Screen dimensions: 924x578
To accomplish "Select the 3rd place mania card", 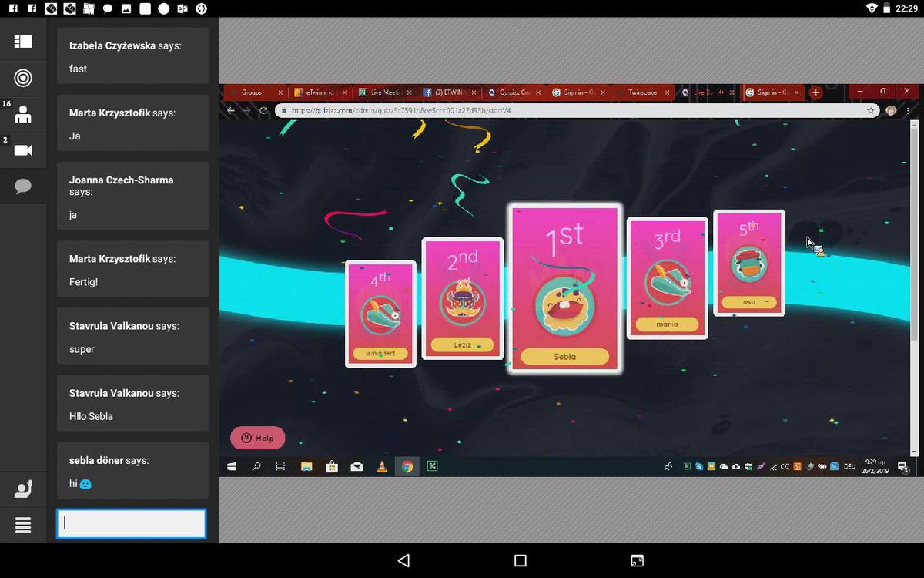I will tap(667, 278).
